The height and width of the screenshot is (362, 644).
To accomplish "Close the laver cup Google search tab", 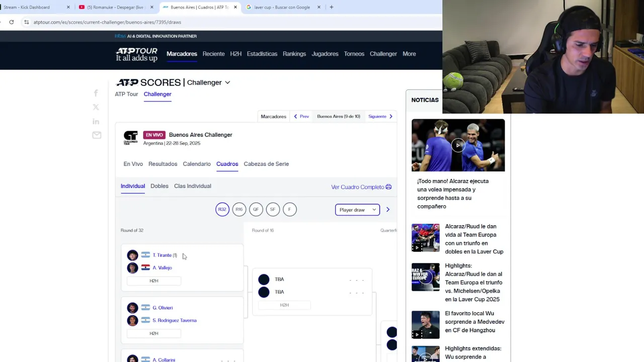I will coord(319,7).
